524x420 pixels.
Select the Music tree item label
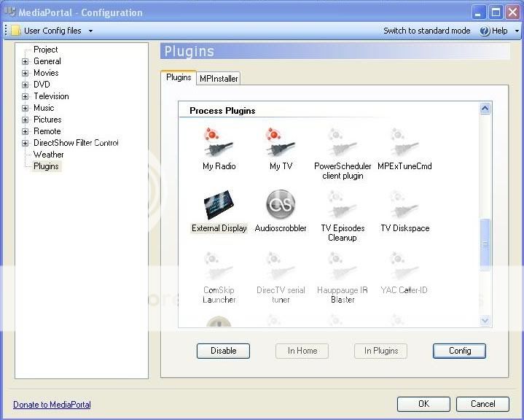(44, 108)
